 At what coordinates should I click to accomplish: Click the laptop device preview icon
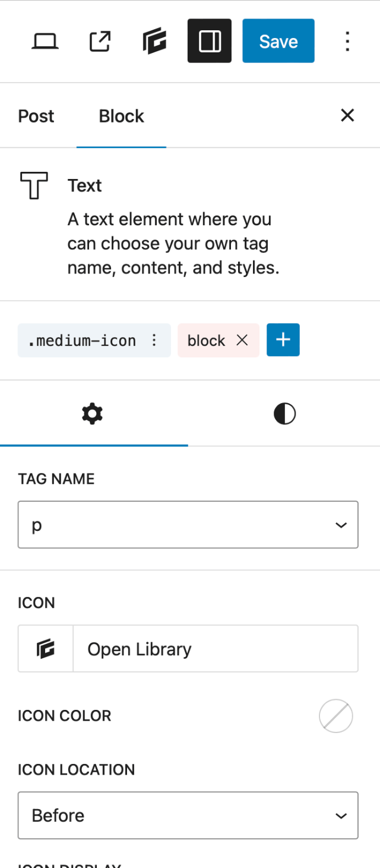(45, 41)
